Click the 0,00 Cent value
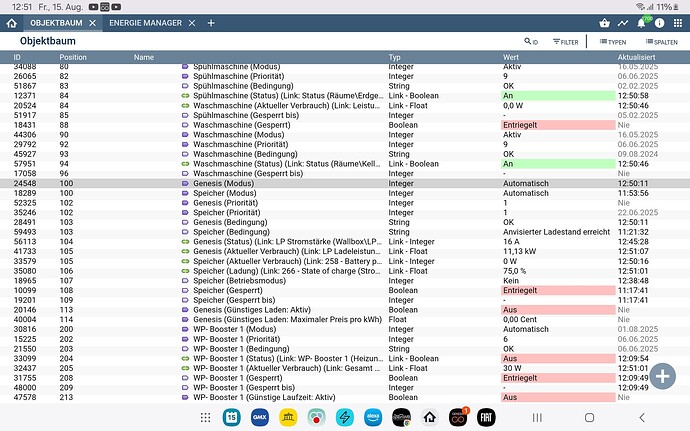This screenshot has height=431, width=690. [520, 320]
